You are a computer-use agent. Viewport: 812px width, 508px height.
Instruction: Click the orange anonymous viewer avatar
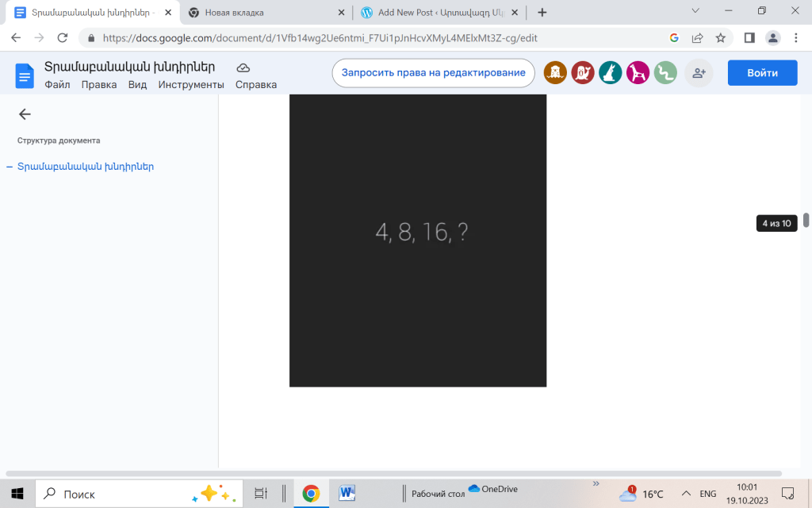(555, 73)
